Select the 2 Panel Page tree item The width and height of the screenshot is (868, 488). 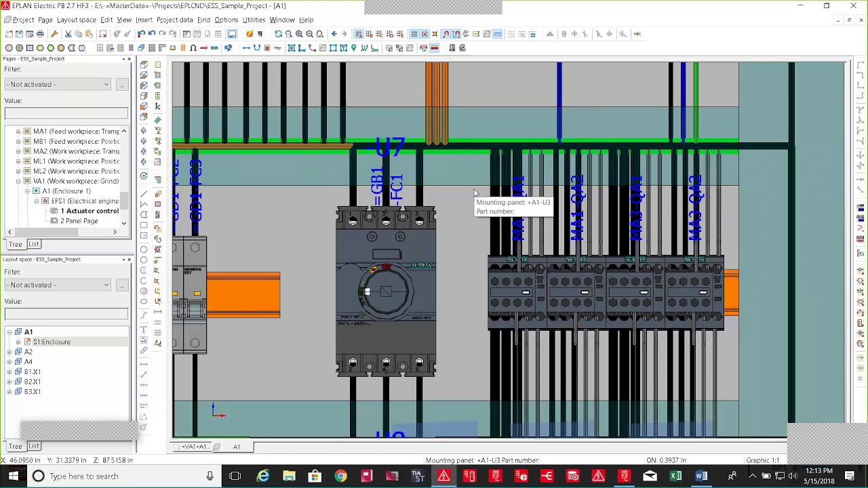[x=79, y=221]
